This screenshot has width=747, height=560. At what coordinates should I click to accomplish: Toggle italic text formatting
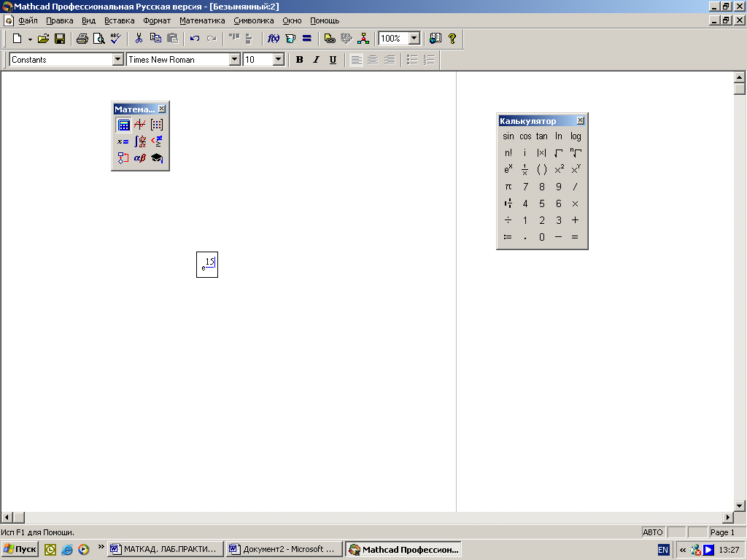(316, 60)
